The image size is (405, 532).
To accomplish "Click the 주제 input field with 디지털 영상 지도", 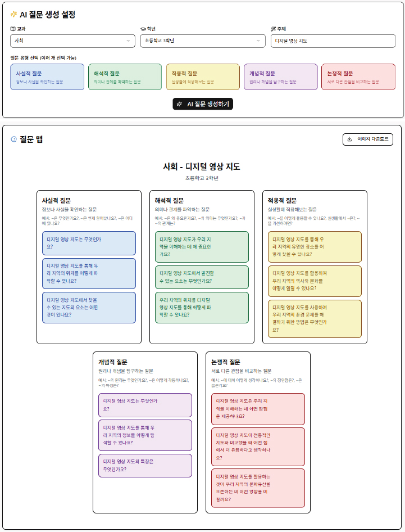I will (x=333, y=40).
